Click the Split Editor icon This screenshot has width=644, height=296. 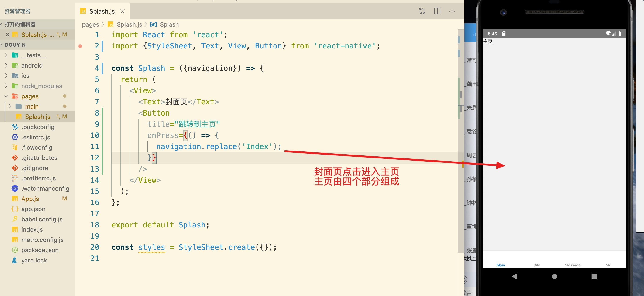click(437, 11)
